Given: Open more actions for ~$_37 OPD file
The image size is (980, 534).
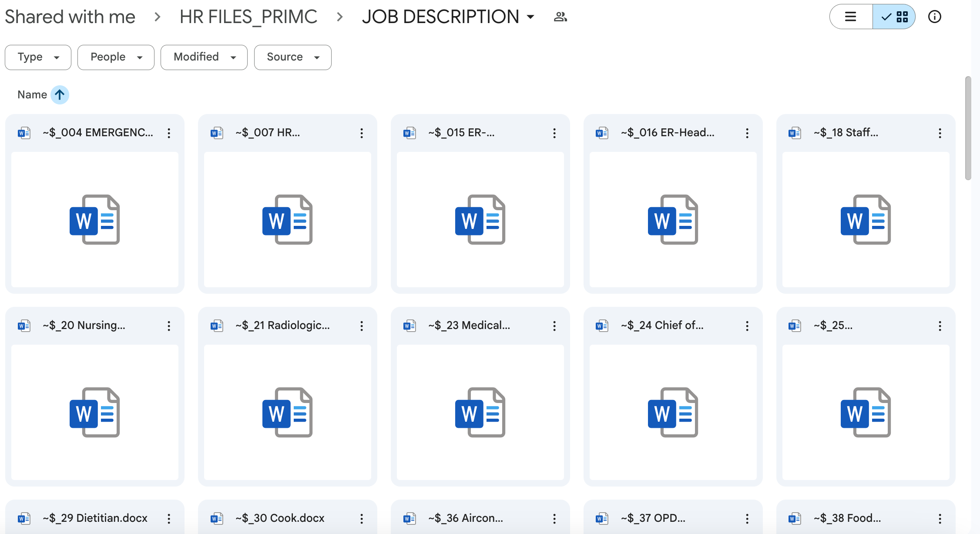Looking at the screenshot, I should [747, 519].
